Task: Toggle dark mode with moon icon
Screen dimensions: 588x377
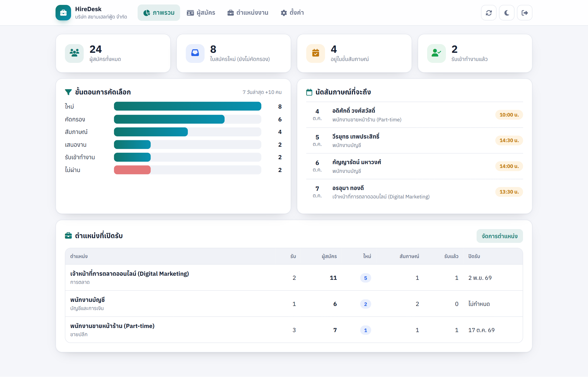Action: (507, 13)
